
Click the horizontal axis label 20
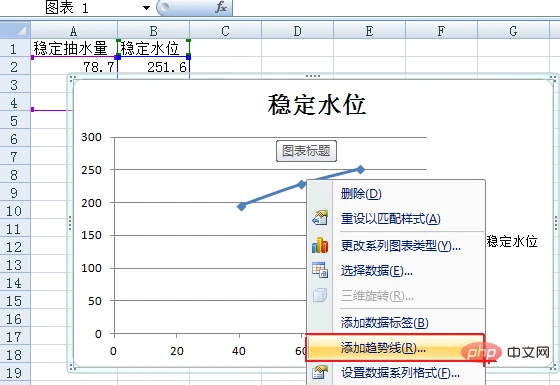click(177, 351)
